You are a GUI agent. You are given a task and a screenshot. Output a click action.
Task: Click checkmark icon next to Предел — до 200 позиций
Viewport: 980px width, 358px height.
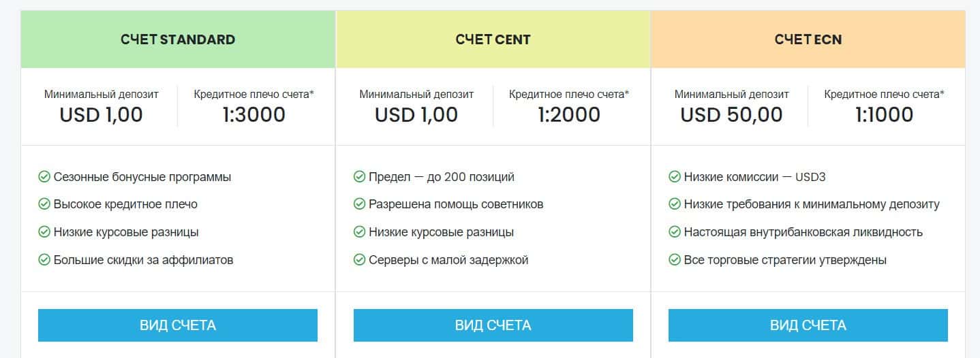click(359, 177)
